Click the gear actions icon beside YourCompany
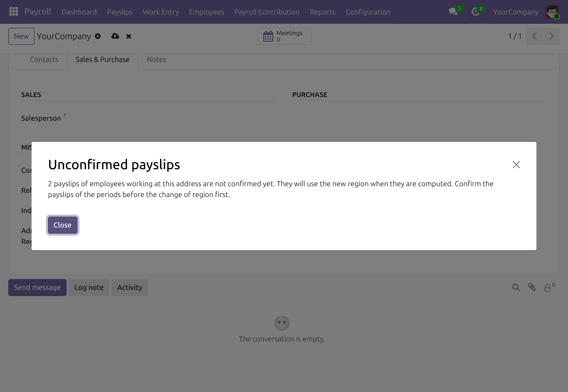Screen dimensions: 568x392 (98, 36)
